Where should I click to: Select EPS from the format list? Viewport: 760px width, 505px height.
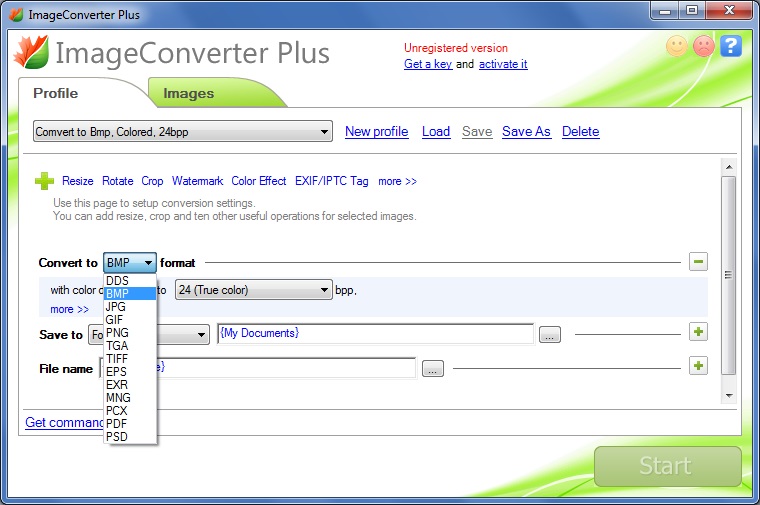[130, 372]
